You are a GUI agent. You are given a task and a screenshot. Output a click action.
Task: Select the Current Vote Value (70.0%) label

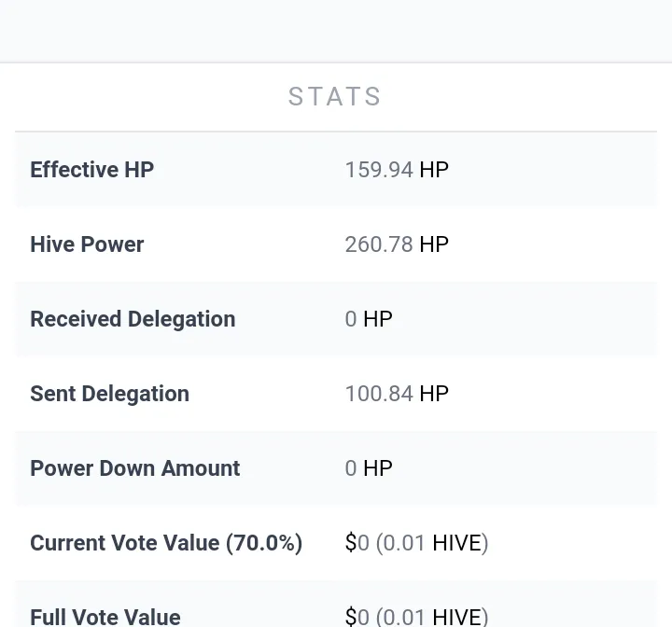(x=166, y=543)
